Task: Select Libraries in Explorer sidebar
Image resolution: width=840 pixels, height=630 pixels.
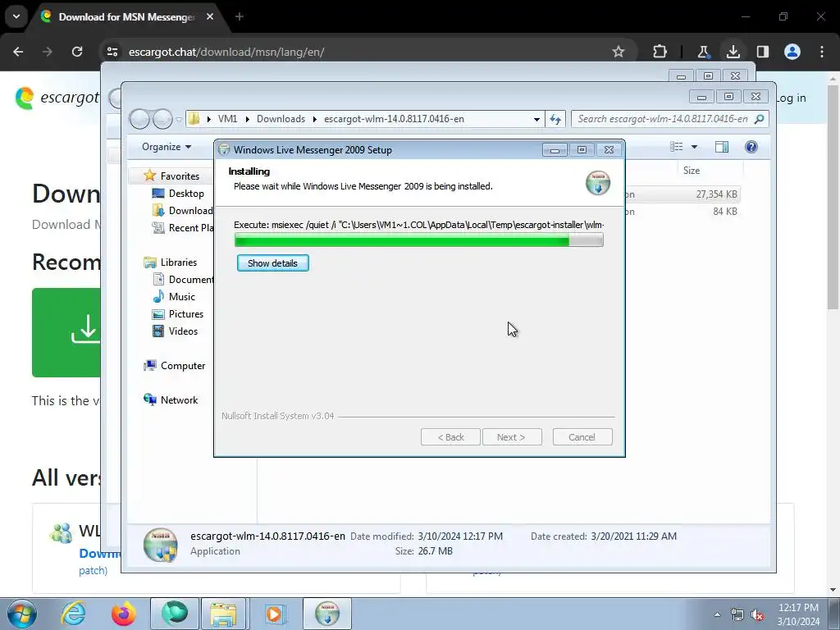Action: click(x=178, y=262)
